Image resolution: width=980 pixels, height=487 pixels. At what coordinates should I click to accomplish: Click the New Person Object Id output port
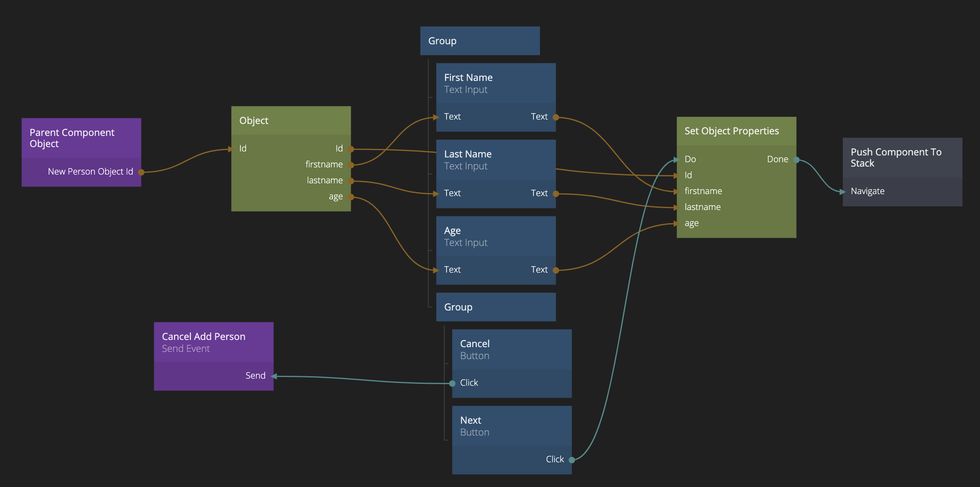141,172
